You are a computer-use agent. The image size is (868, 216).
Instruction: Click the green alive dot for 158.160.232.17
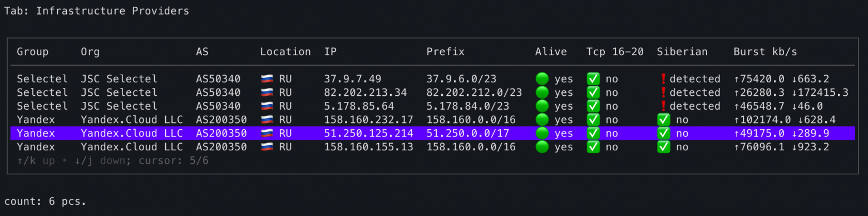(x=542, y=120)
